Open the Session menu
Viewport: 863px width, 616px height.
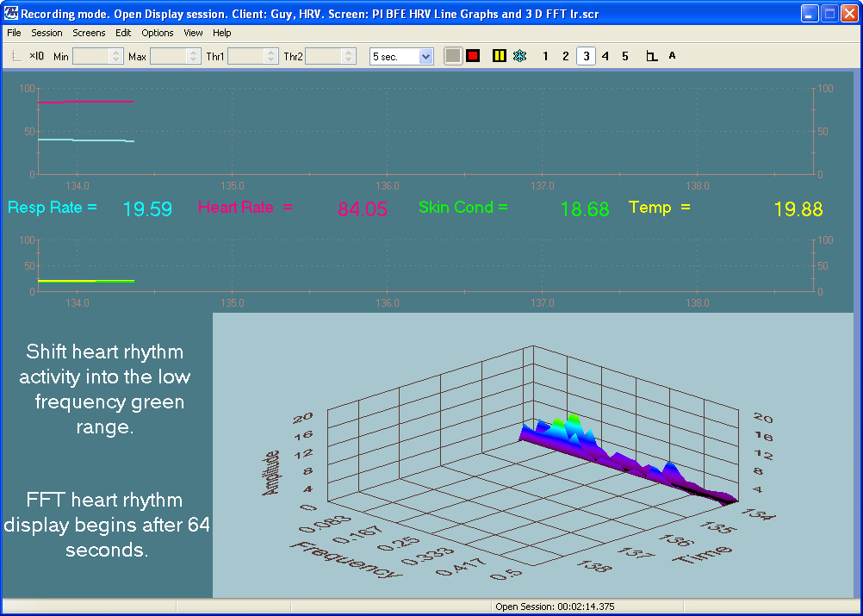click(47, 33)
